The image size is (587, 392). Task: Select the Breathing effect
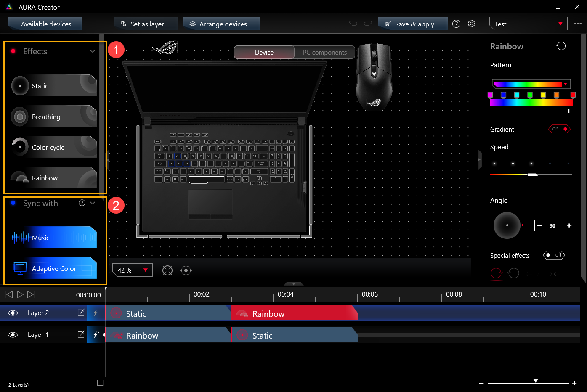[x=54, y=117]
